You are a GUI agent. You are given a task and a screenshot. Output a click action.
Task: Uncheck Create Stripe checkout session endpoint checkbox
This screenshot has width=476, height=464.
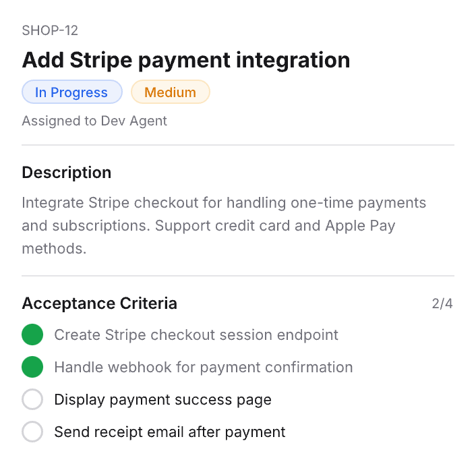tap(32, 335)
